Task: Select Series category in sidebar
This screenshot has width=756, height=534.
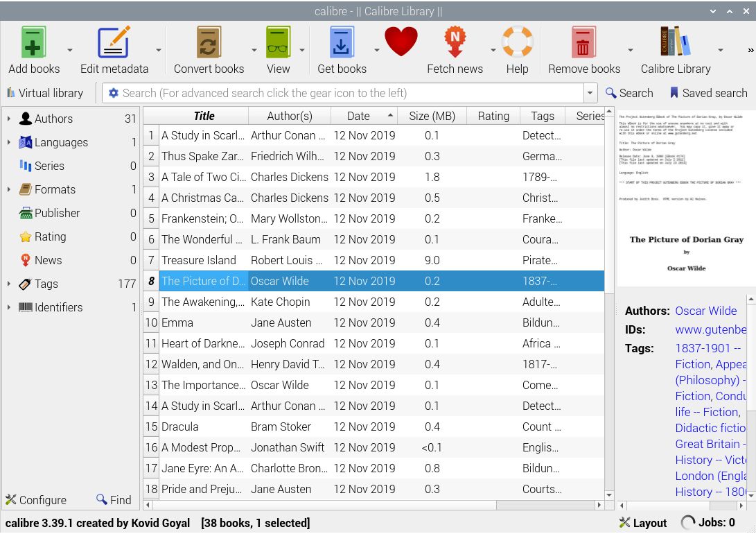Action: 49,166
